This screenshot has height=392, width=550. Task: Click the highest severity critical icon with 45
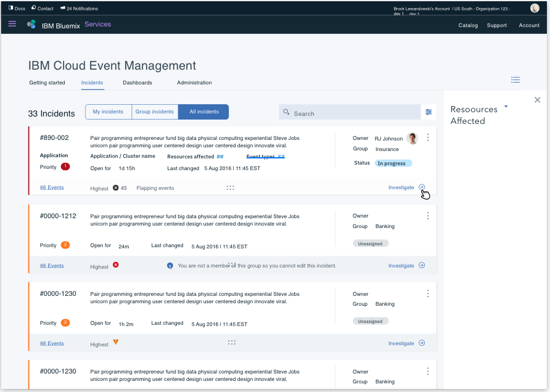tap(116, 188)
